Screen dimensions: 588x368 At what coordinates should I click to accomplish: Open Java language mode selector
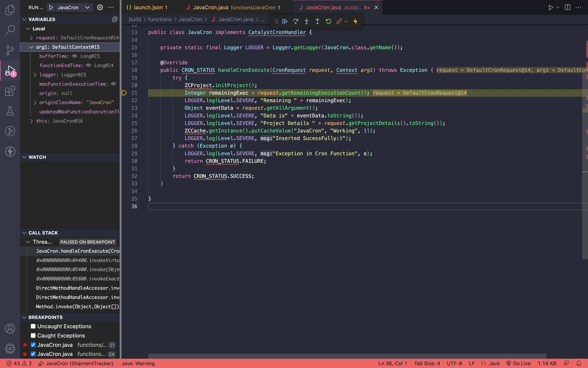pos(494,363)
